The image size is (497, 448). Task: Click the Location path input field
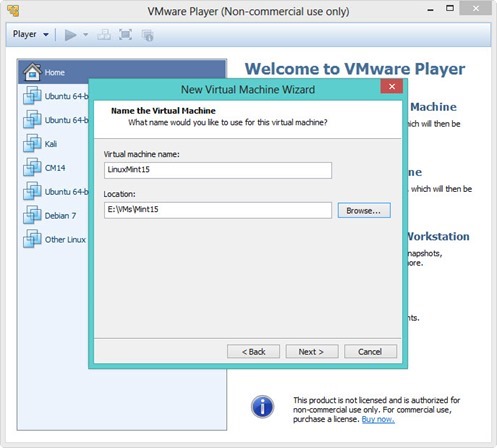[x=218, y=210]
